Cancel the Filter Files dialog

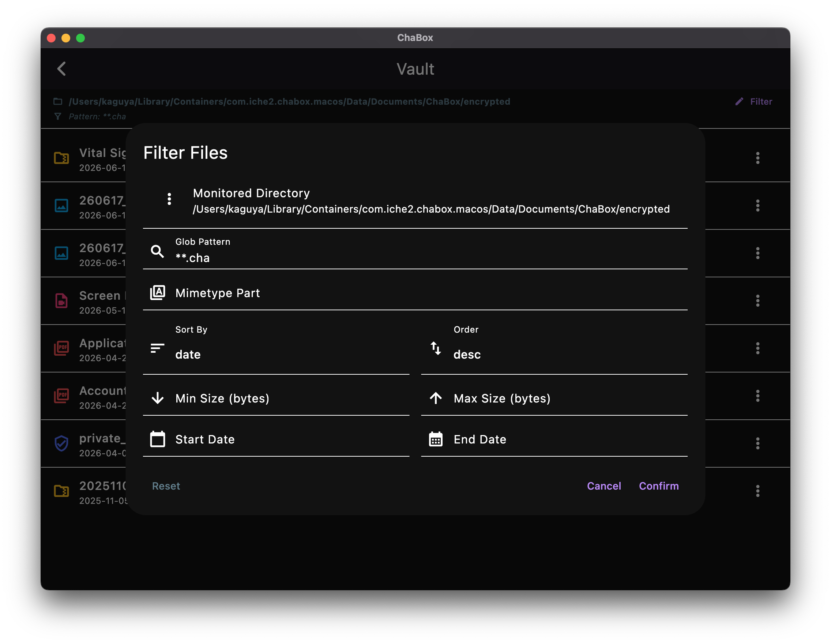pos(604,486)
